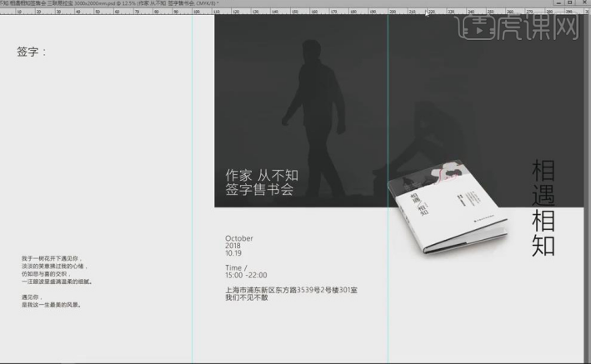This screenshot has width=591, height=364.
Task: Select the '签字：' text on the left panel
Action: click(32, 52)
